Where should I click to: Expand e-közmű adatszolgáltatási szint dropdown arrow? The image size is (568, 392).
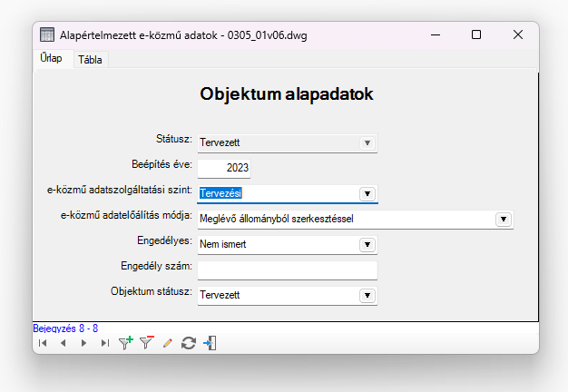coord(367,194)
